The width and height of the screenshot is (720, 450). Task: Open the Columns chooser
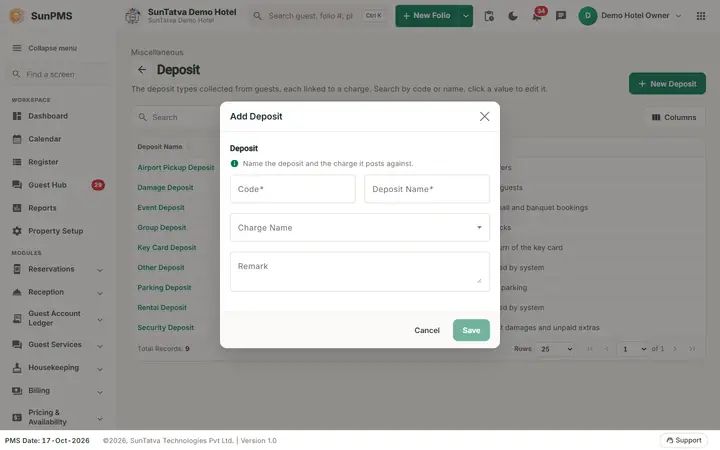[674, 117]
